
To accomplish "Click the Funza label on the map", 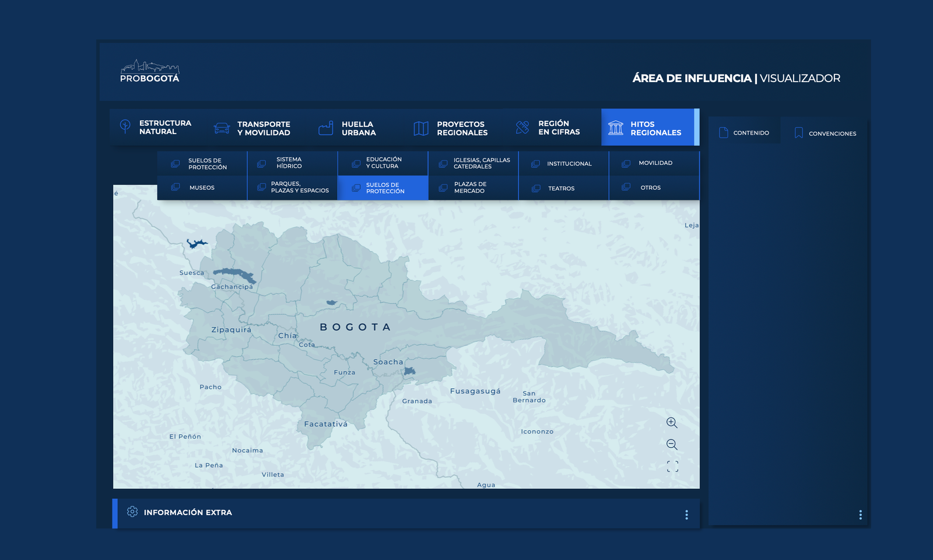I will pyautogui.click(x=345, y=372).
